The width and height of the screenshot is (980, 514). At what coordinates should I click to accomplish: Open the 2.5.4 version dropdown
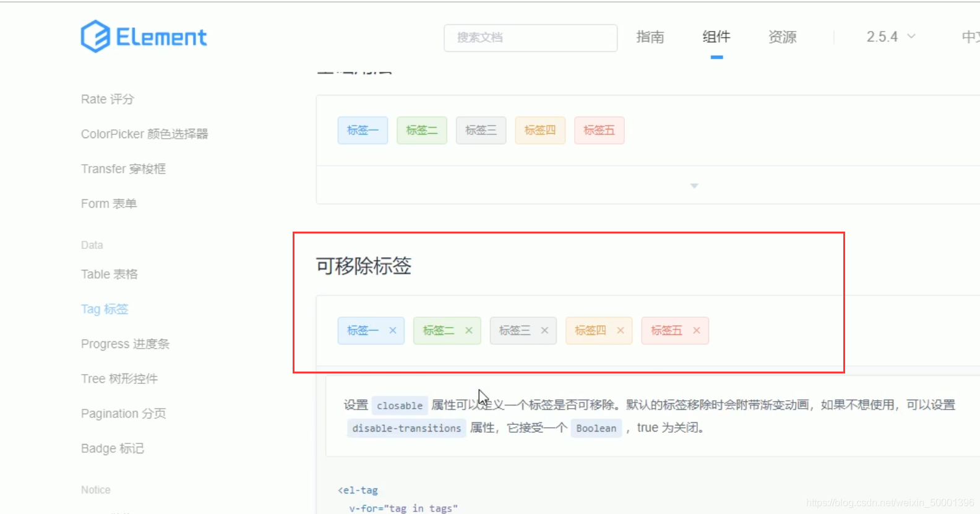tap(890, 37)
